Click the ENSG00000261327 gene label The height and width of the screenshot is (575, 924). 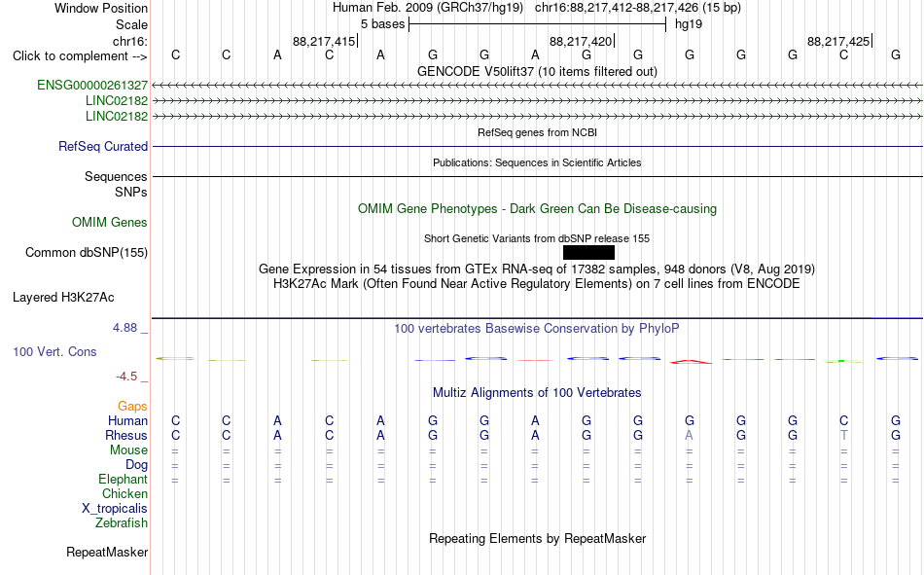(x=92, y=85)
